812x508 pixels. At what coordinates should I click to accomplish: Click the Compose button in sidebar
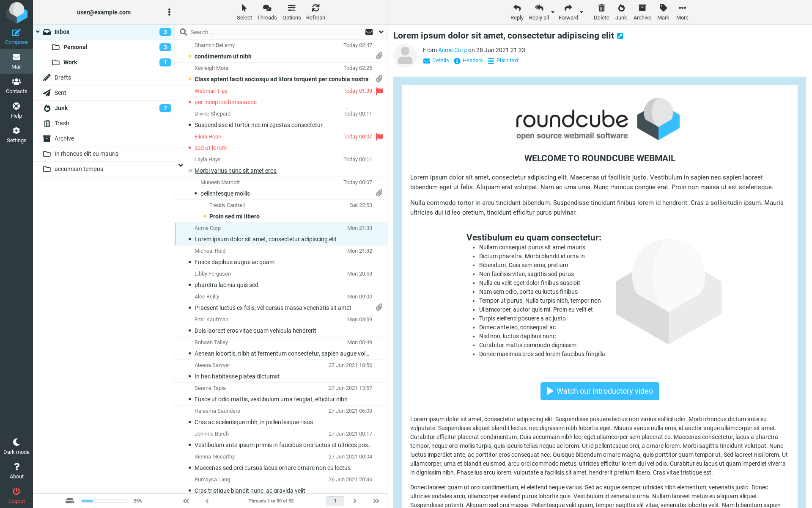(x=16, y=36)
